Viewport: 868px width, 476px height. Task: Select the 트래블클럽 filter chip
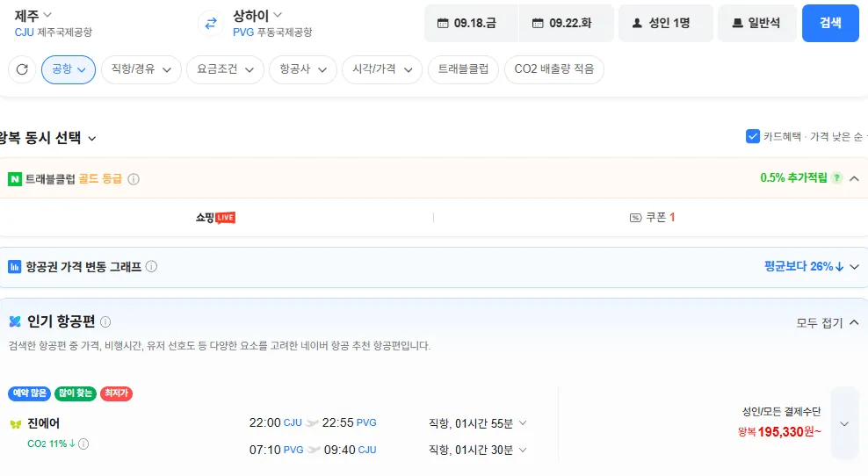(x=463, y=69)
